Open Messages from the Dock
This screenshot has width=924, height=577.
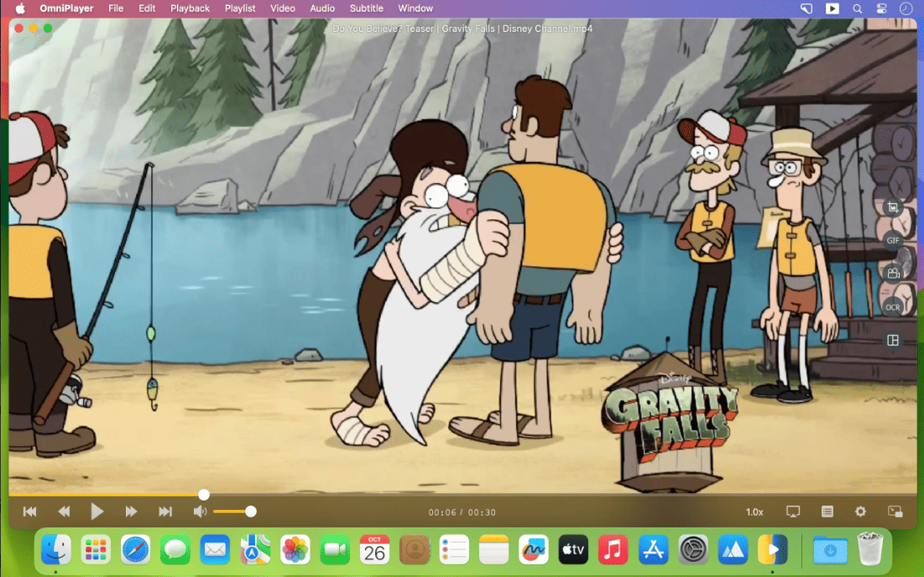(x=175, y=550)
